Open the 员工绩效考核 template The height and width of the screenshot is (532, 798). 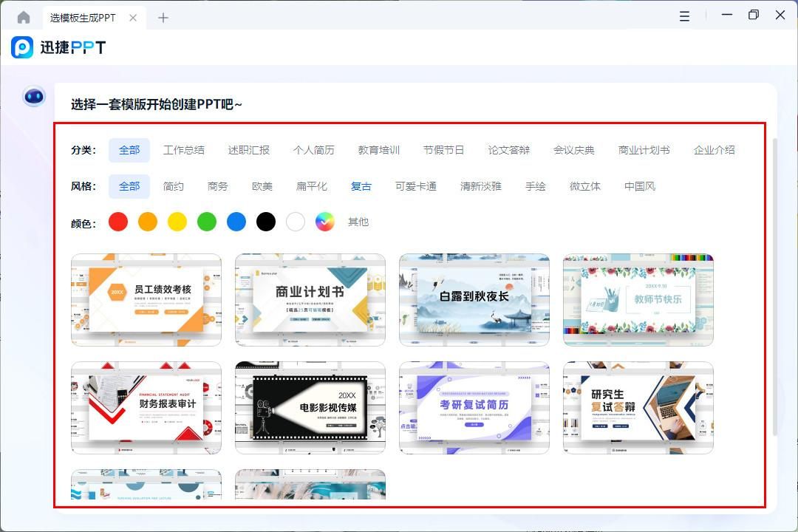point(146,300)
